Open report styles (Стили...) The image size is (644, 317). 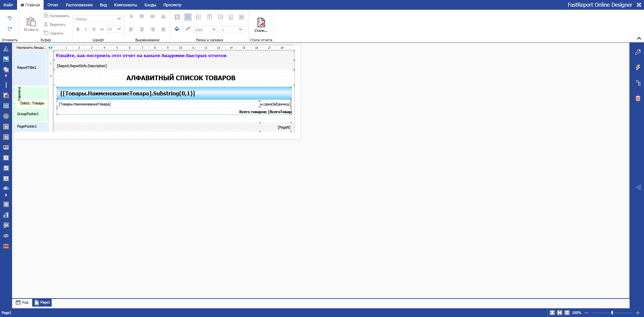coord(261,25)
